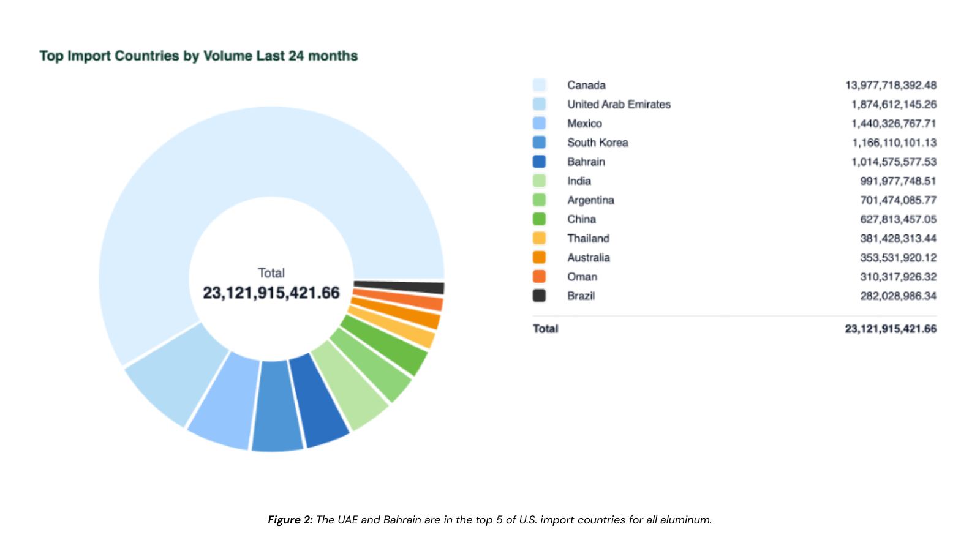Click the Canada legend color swatch
This screenshot has height=551, width=980.
point(539,85)
